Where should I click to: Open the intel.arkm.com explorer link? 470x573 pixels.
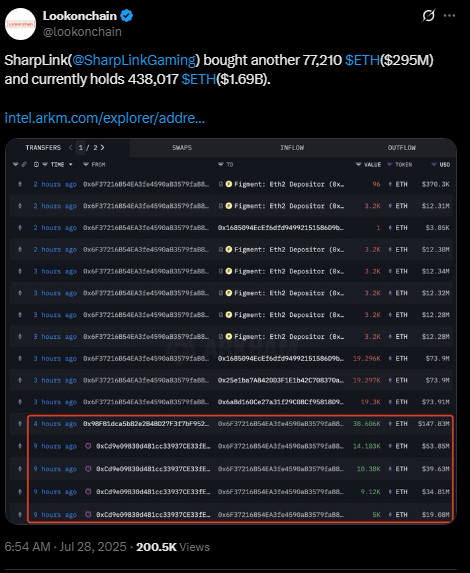point(105,118)
